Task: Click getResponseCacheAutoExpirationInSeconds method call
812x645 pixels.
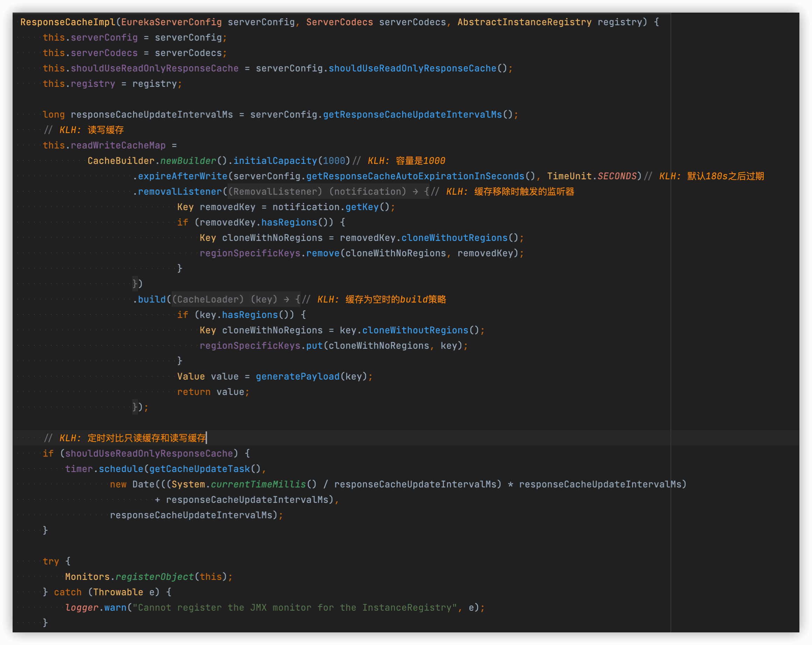Action: (415, 176)
